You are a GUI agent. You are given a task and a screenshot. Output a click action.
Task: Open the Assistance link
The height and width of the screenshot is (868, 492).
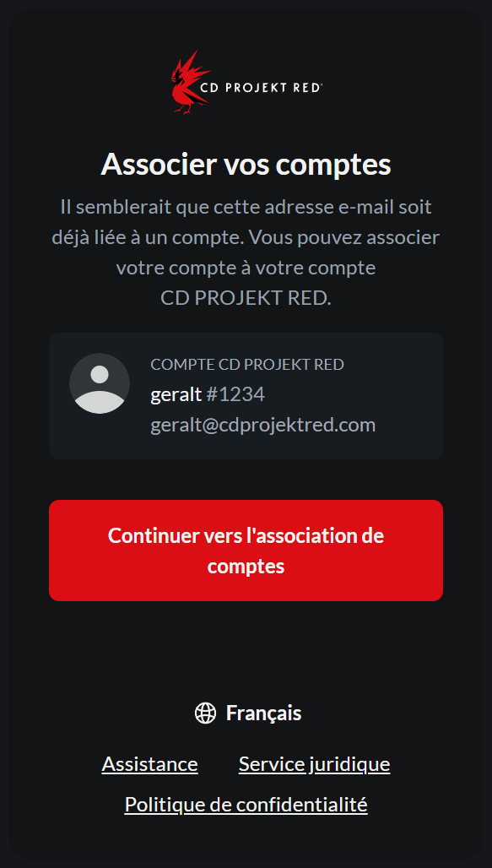click(x=150, y=764)
